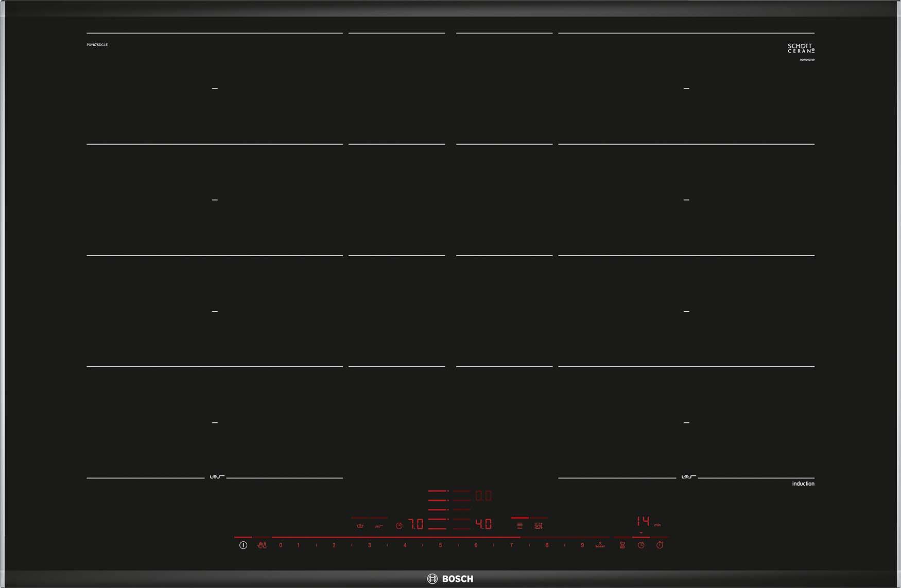This screenshot has width=901, height=588.
Task: Tap the Bosch logo on the front trim
Action: tap(451, 579)
